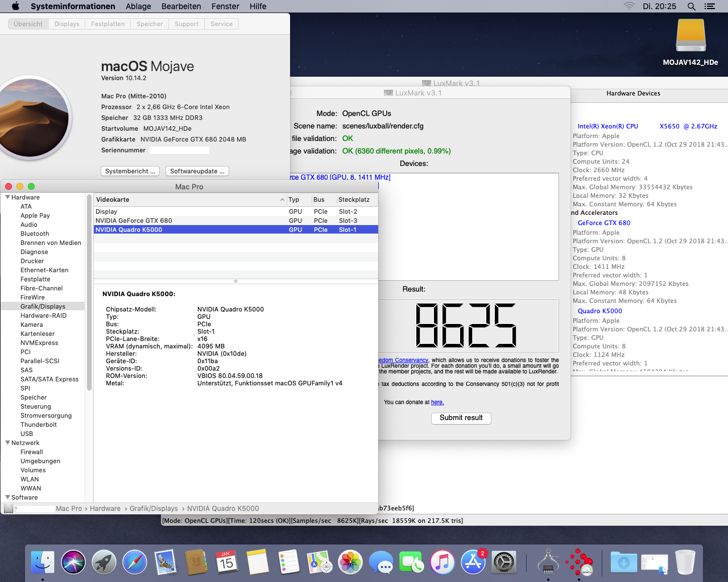Select NVIDIA GeForce GTX 680 row
728x582 pixels.
click(235, 221)
